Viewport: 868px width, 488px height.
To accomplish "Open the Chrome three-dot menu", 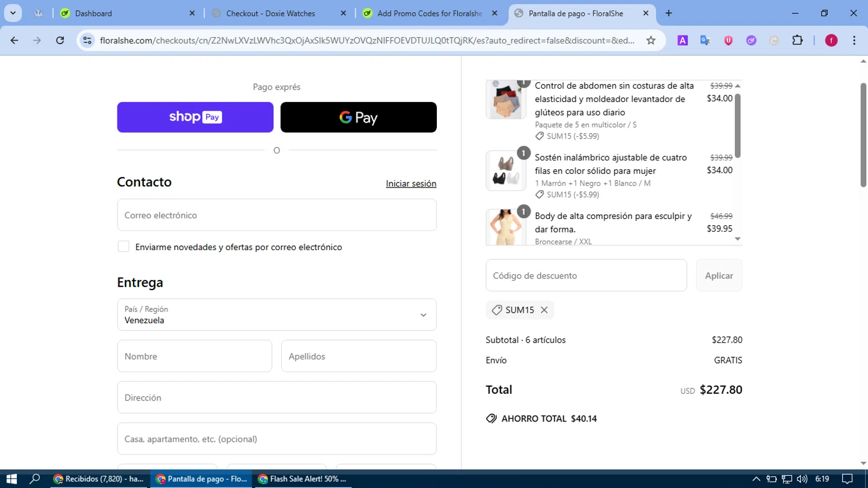I will [854, 40].
